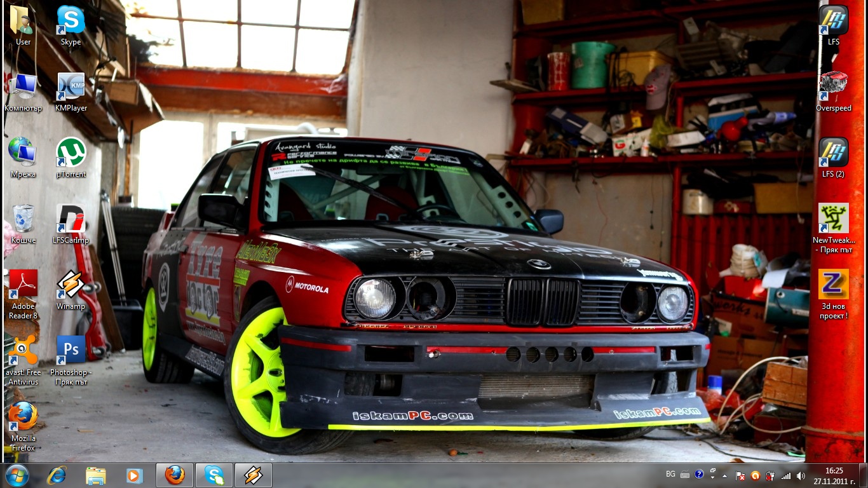Launch the LFS (2) shortcut
868x488 pixels.
pos(833,158)
